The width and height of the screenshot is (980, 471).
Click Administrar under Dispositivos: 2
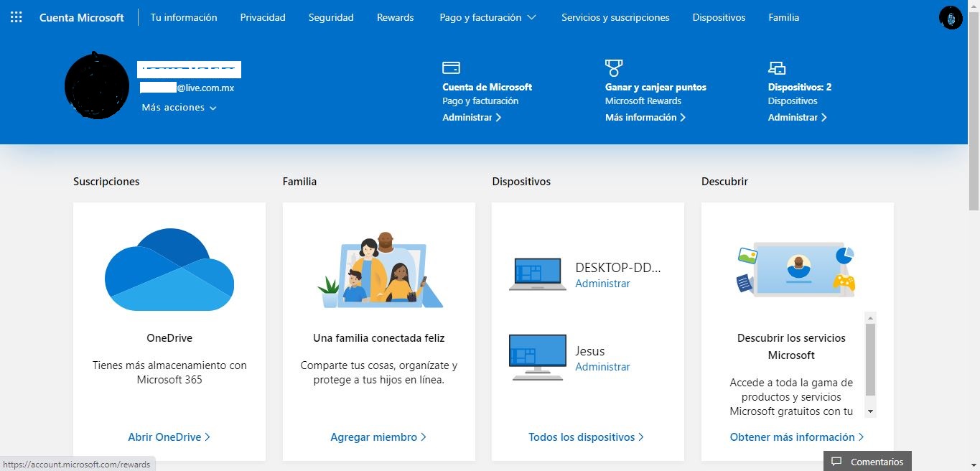798,117
